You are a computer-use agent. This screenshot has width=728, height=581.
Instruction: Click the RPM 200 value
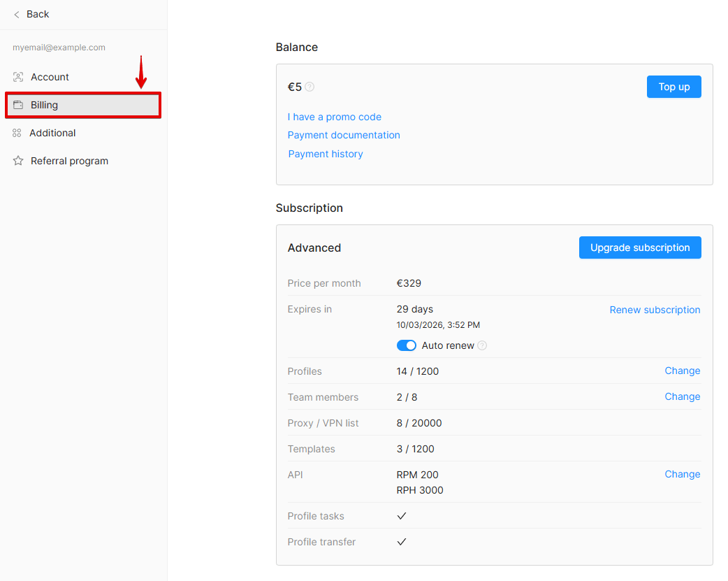[417, 475]
